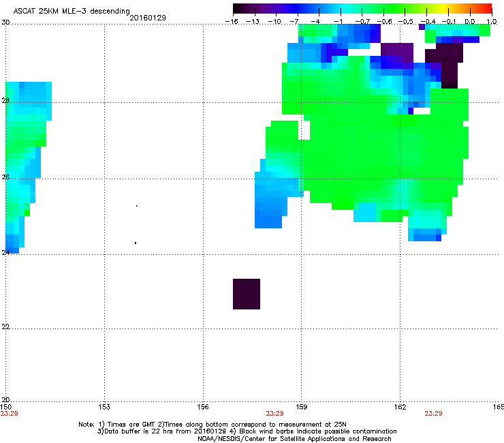Screen dimensions: 504x443
Task: Click the latitude label '30'
Action: [x=5, y=22]
